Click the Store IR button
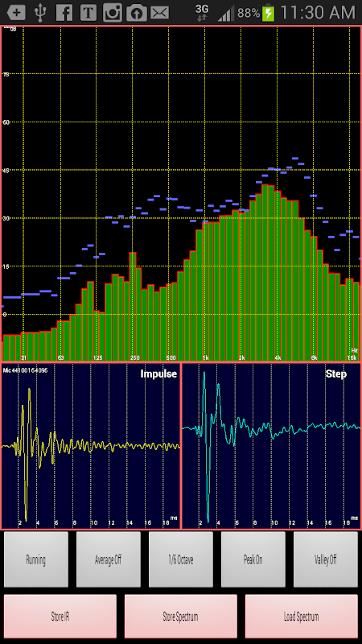The width and height of the screenshot is (362, 644). (x=60, y=616)
